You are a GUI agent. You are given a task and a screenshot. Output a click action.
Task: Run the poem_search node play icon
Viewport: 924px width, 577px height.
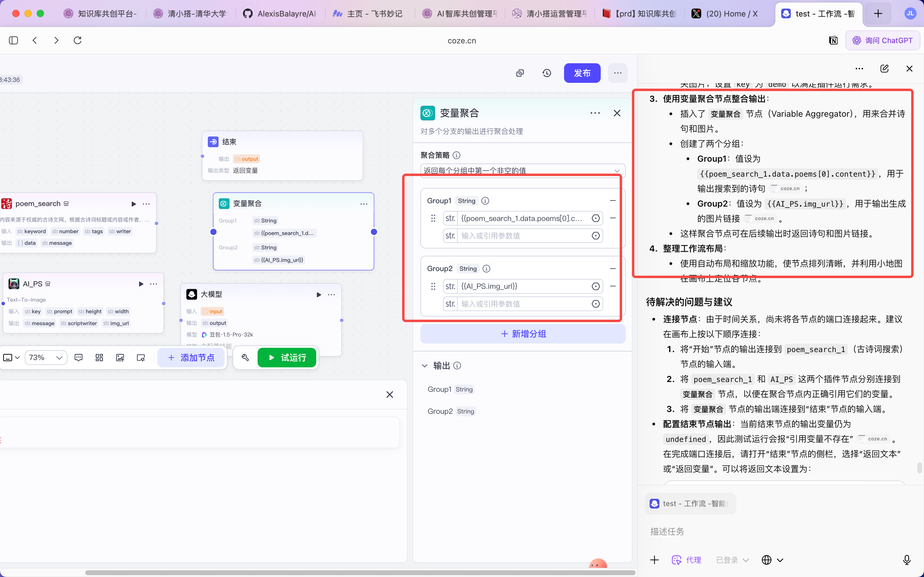[134, 204]
